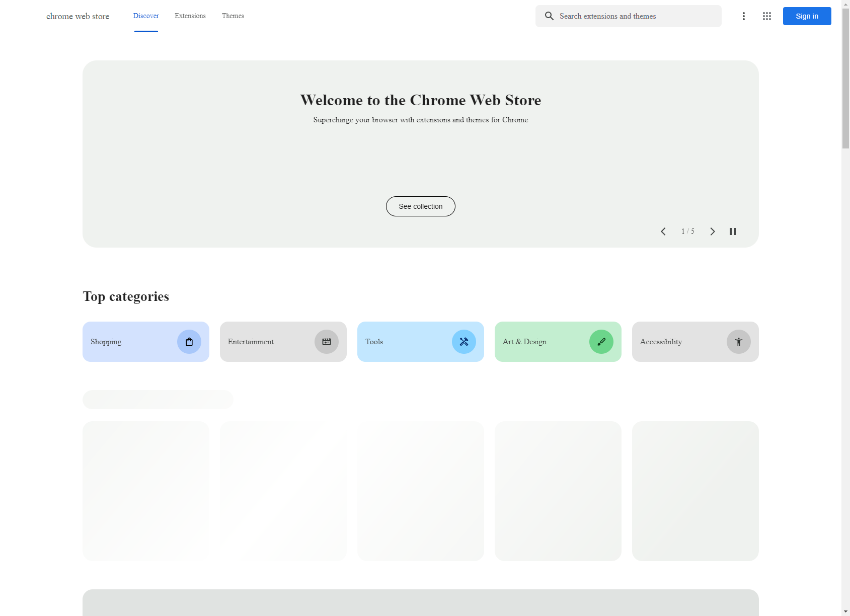Click the Sign in button
The height and width of the screenshot is (616, 850).
click(x=807, y=16)
